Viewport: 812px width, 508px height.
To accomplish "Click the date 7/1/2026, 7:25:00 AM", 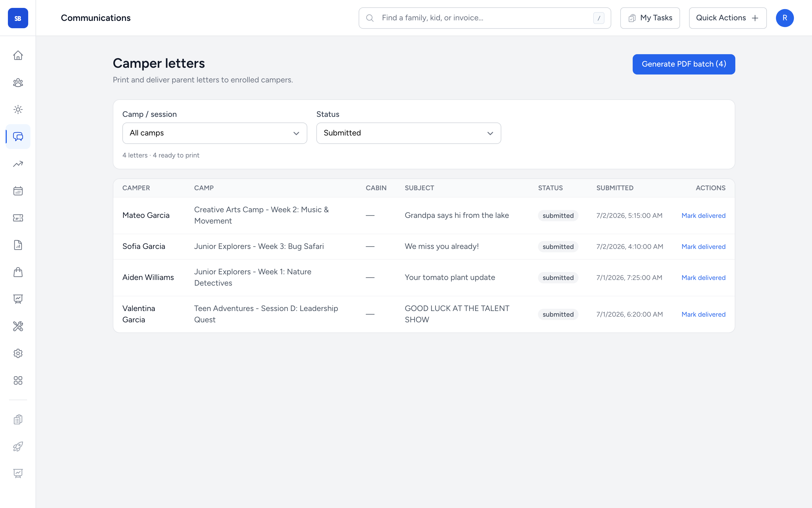I will point(629,278).
